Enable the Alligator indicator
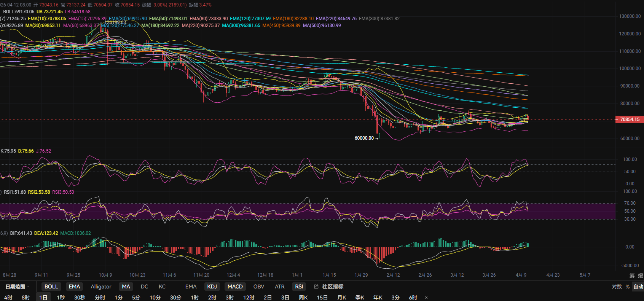Screen dimensions: 644x301 (101, 287)
